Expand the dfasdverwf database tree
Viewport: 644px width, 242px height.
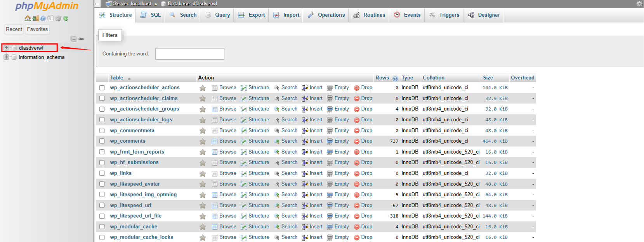click(6, 48)
